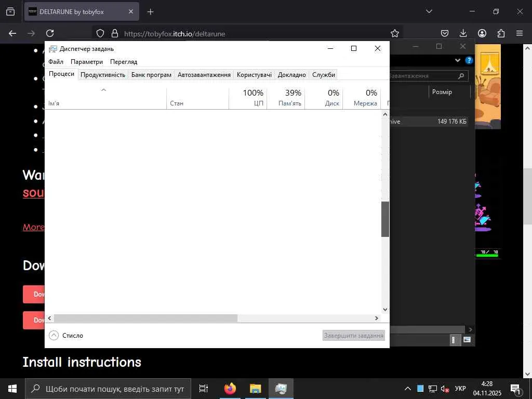The height and width of the screenshot is (399, 532).
Task: Select file row sized 149 176 КБ
Action: click(x=429, y=122)
